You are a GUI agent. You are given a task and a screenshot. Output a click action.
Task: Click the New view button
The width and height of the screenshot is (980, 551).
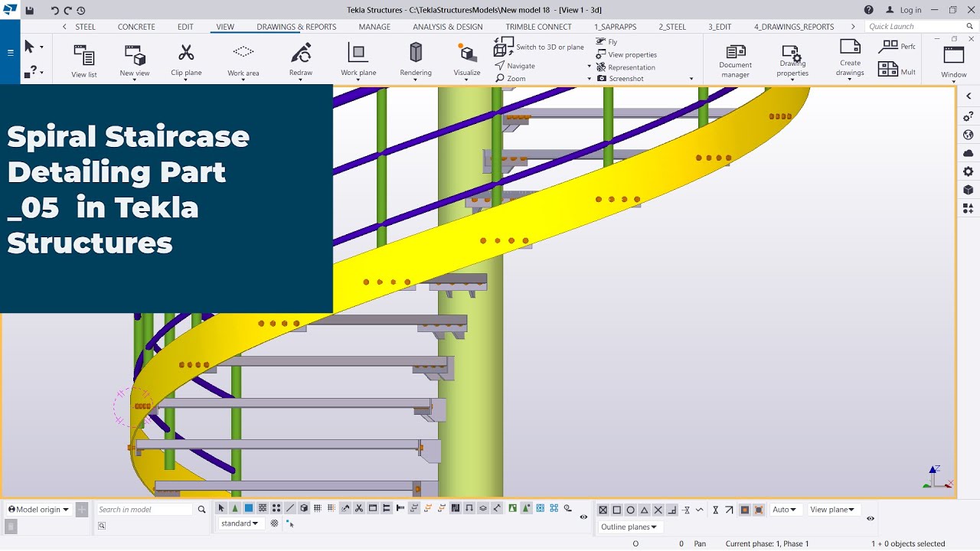[135, 60]
